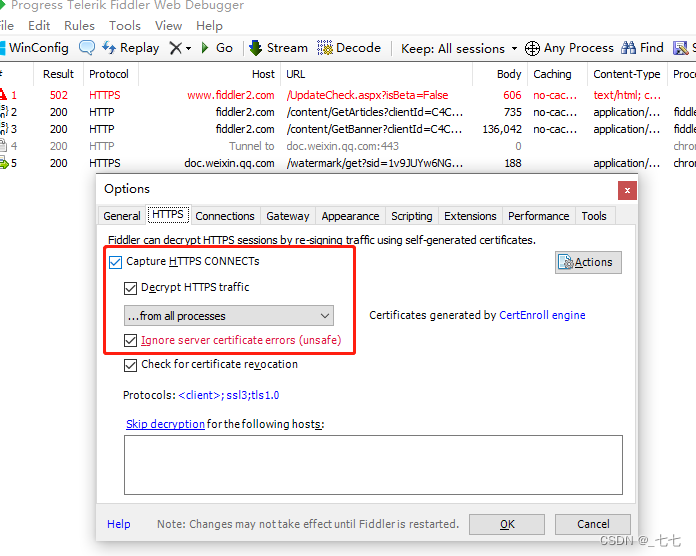Click the Host column header
Screen dimensions: 696x556
[210, 74]
